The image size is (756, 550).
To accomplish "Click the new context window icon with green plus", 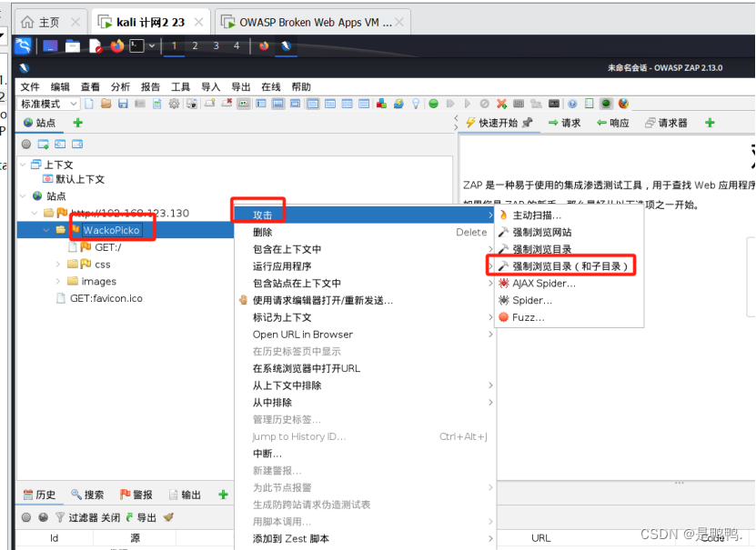I will click(43, 144).
